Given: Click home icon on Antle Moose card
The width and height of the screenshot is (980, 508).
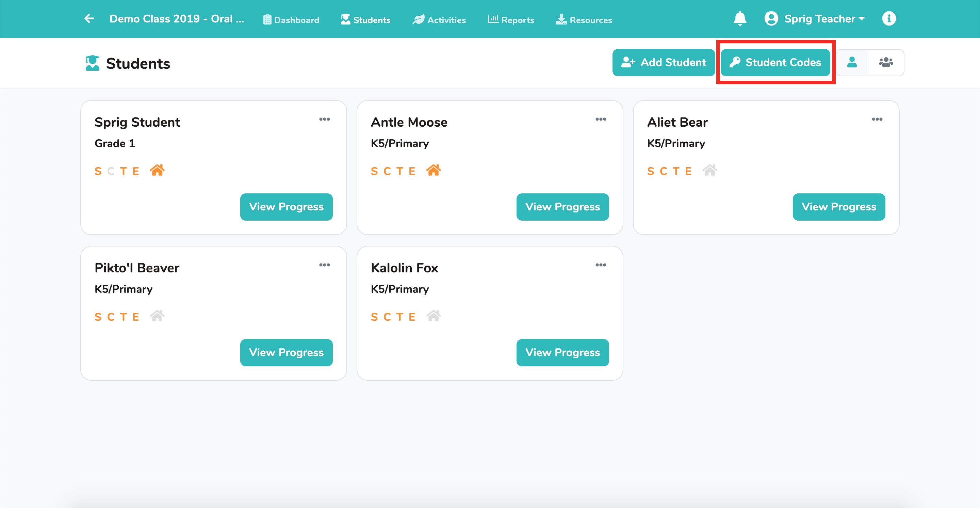Looking at the screenshot, I should tap(433, 170).
